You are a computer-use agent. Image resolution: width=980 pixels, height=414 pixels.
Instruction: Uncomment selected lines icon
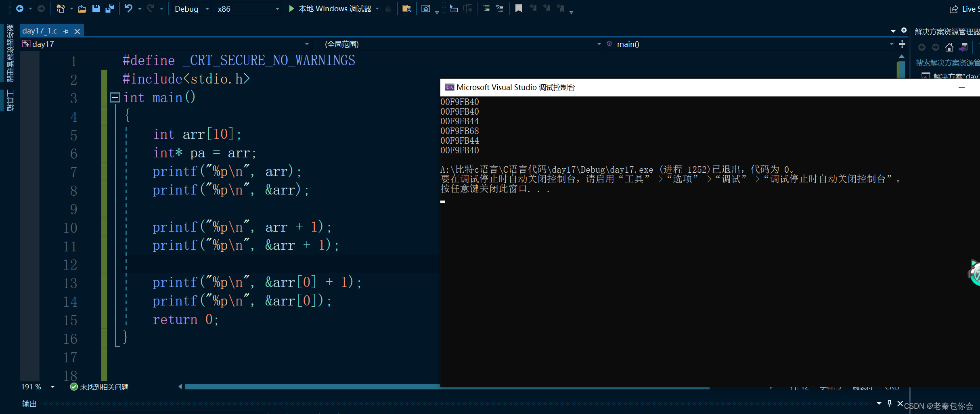500,8
